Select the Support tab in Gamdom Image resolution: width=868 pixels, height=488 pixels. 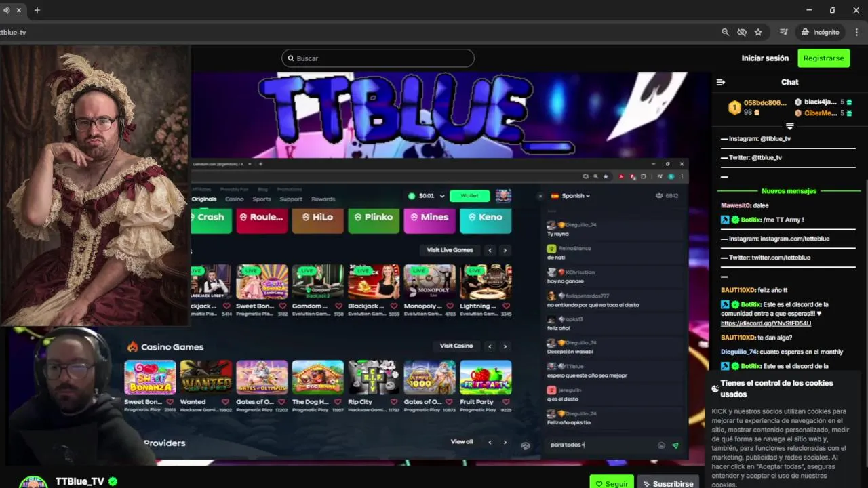291,199
